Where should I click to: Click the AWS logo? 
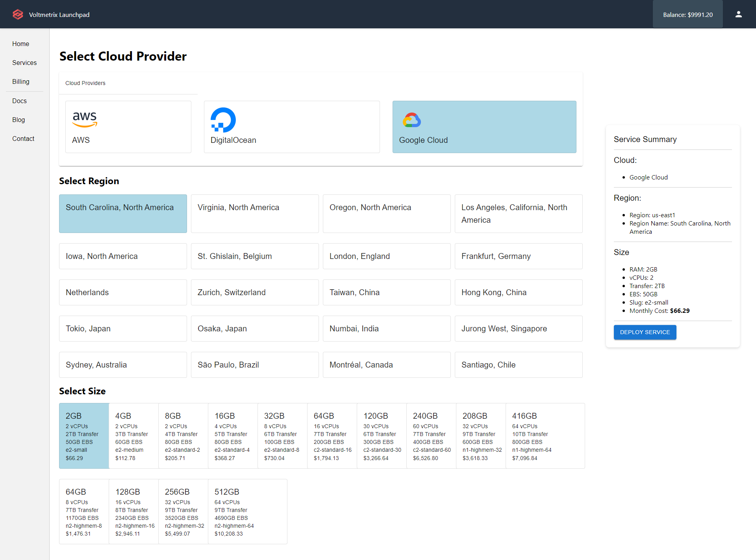85,119
